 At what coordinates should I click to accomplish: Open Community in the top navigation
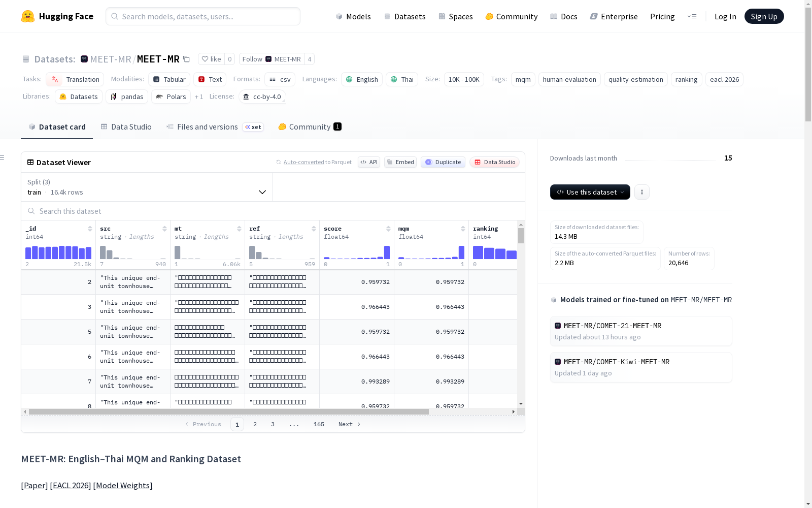point(512,16)
